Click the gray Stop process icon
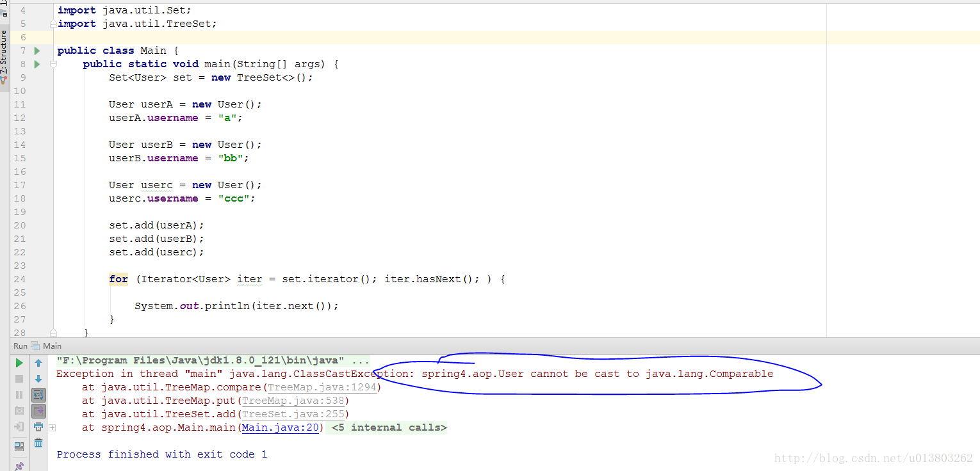Image resolution: width=980 pixels, height=471 pixels. tap(19, 379)
